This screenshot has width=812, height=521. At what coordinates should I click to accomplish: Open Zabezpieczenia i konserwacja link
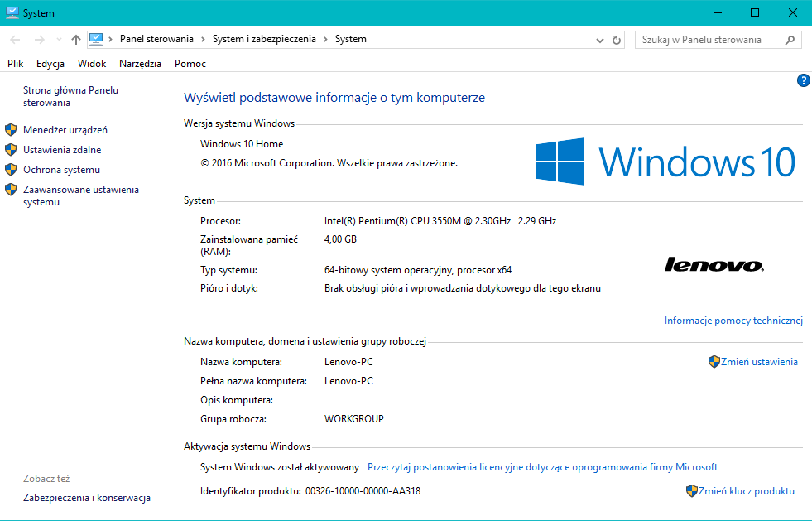87,498
